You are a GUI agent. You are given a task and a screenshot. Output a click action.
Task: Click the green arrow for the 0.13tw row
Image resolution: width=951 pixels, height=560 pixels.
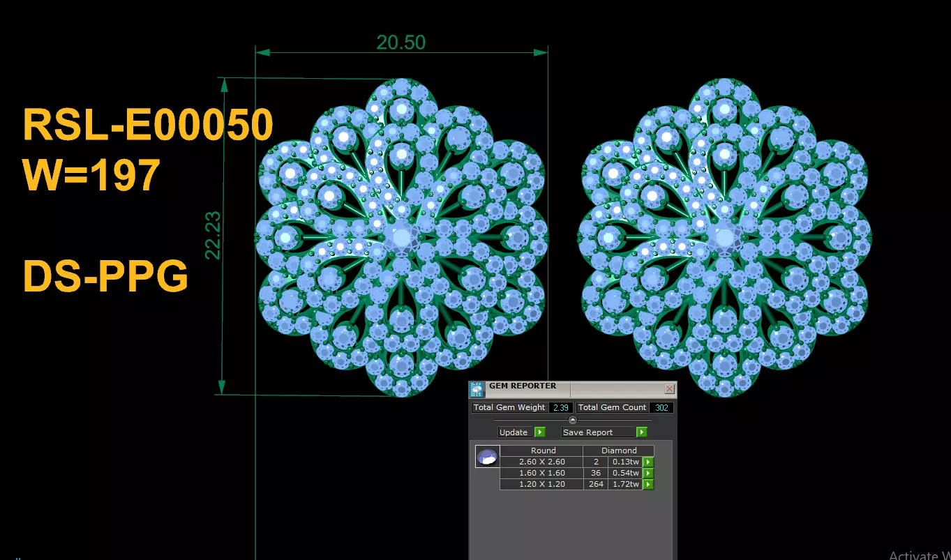coord(648,462)
